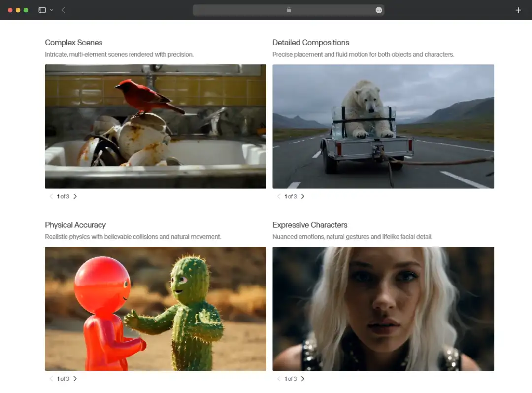
Task: Click the previous arrow under Complex Scenes
Action: click(x=51, y=196)
